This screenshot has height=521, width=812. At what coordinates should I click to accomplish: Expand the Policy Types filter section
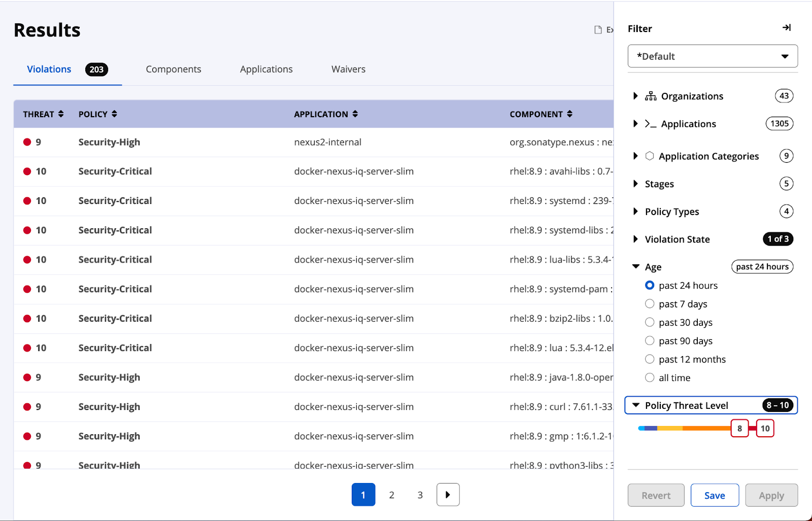tap(635, 212)
